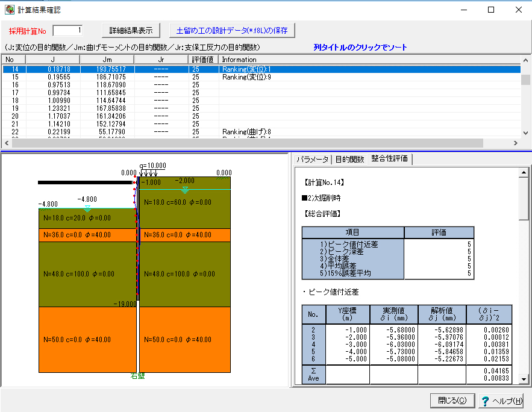This screenshot has height=412, width=532.
Task: Click the 採用計算No input field
Action: [68, 30]
